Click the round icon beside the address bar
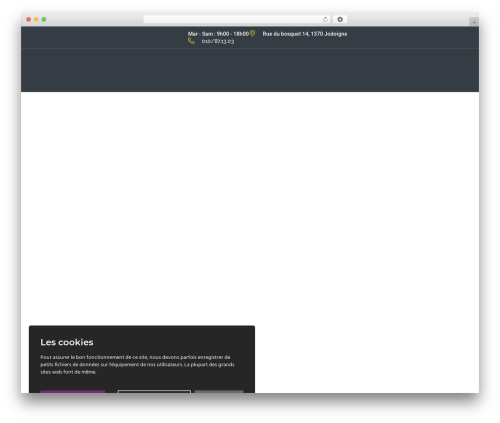Image resolution: width=500 pixels, height=423 pixels. pyautogui.click(x=340, y=19)
